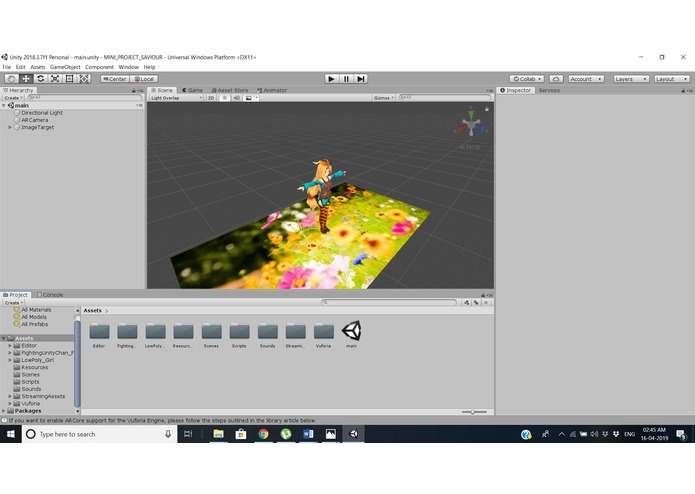The image size is (695, 494).
Task: Switch to the Animator tab
Action: tap(272, 90)
